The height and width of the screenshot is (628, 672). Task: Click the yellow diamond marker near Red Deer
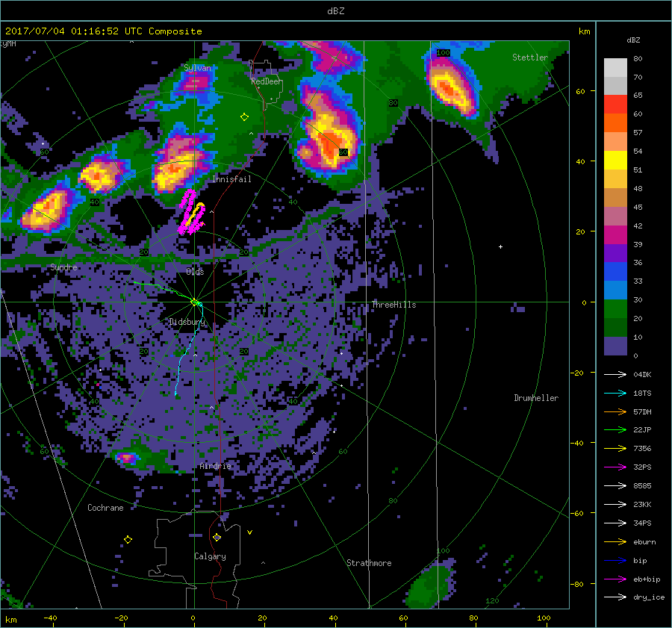244,117
